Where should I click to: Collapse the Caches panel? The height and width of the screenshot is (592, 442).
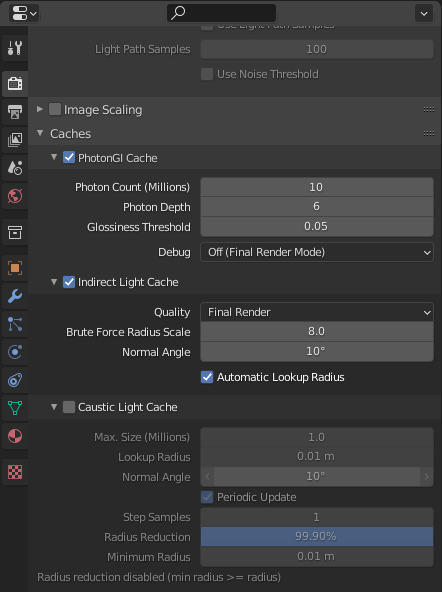(x=40, y=133)
